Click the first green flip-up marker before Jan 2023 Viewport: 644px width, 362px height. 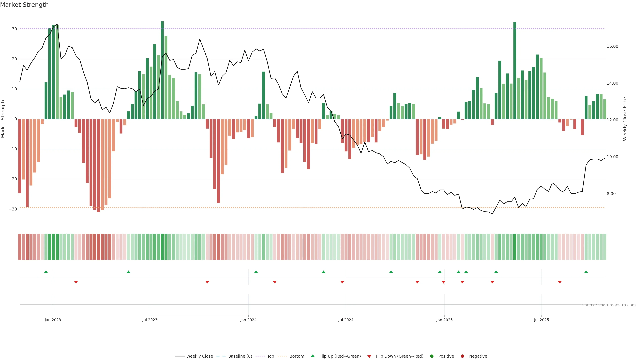[46, 272]
